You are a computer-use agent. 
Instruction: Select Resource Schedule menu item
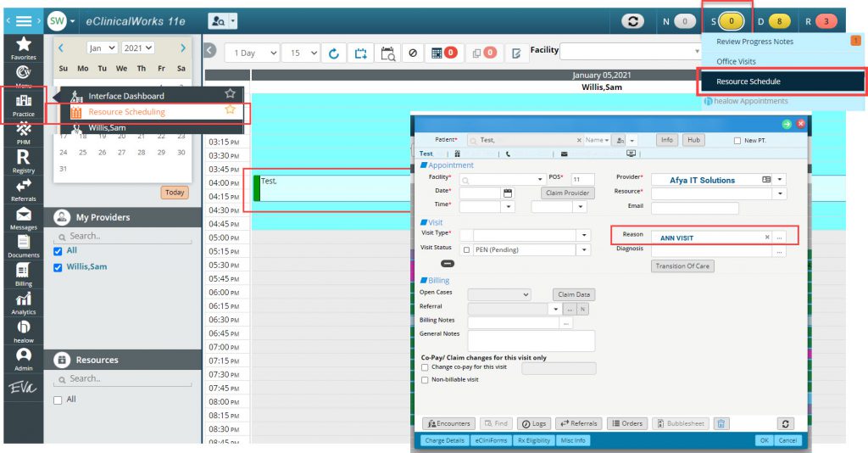point(781,81)
